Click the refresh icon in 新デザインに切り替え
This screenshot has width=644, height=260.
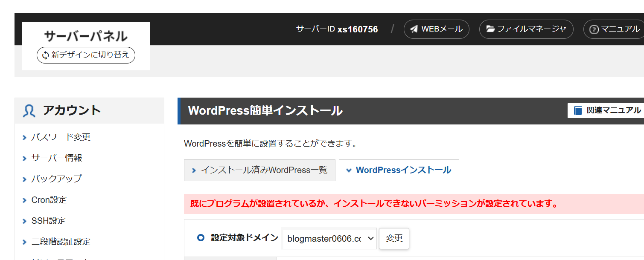(x=45, y=55)
